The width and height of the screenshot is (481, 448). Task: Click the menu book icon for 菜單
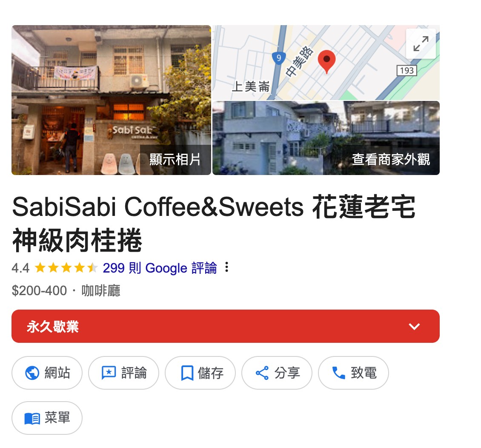32,418
